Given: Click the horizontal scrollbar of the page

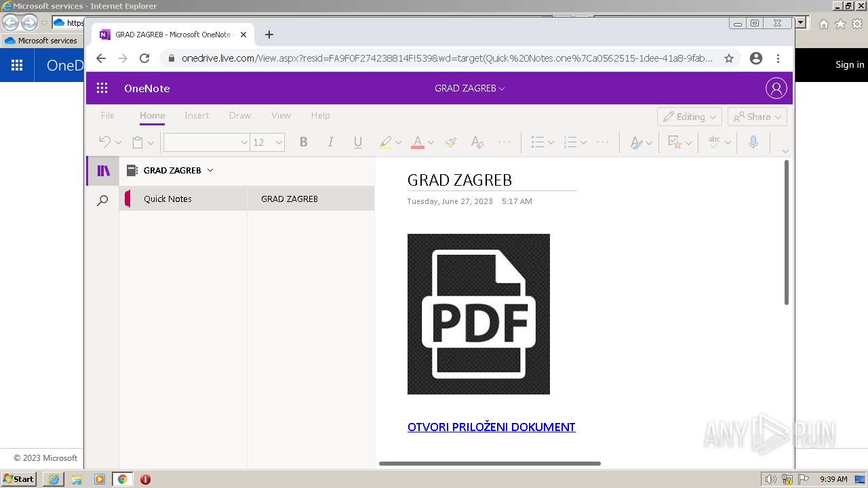Looking at the screenshot, I should click(x=490, y=464).
